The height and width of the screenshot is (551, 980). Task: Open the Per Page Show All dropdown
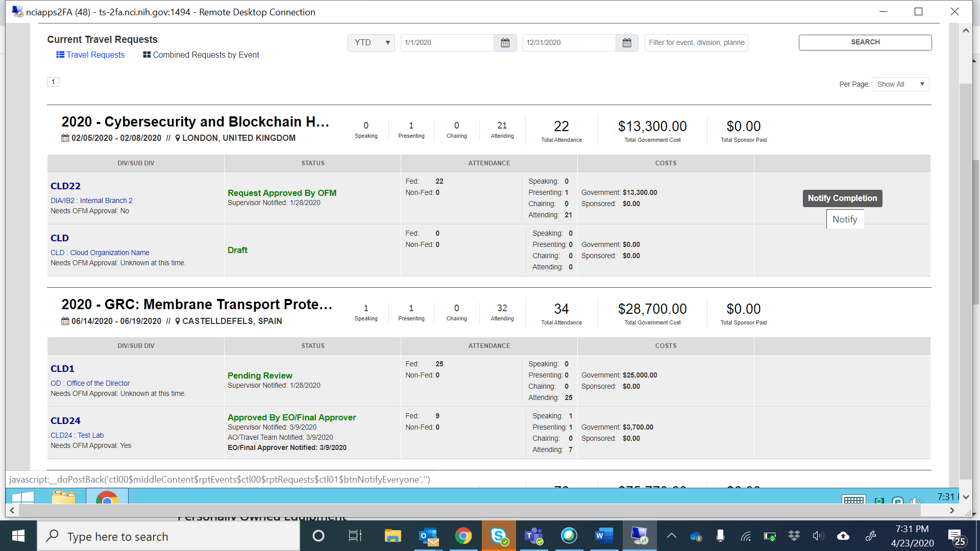(x=900, y=84)
